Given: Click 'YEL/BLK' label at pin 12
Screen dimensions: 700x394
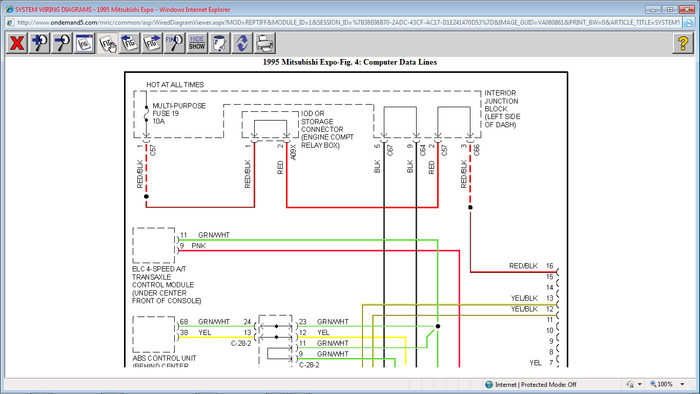Looking at the screenshot, I should click(x=524, y=309).
